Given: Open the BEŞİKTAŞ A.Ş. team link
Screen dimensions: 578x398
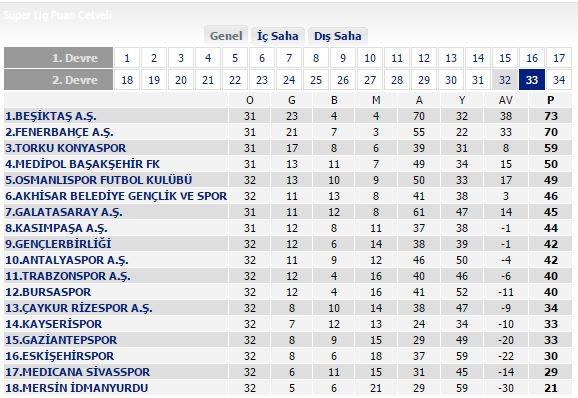Looking at the screenshot, I should 51,116.
